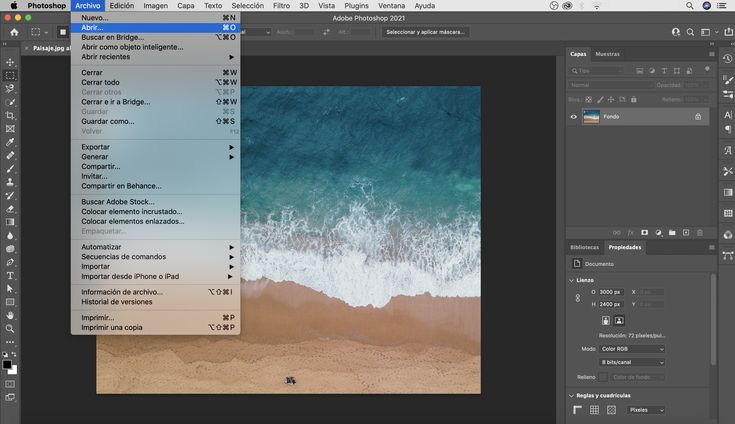This screenshot has height=424, width=735.
Task: Add a layer mask from Layers panel
Action: (x=644, y=232)
